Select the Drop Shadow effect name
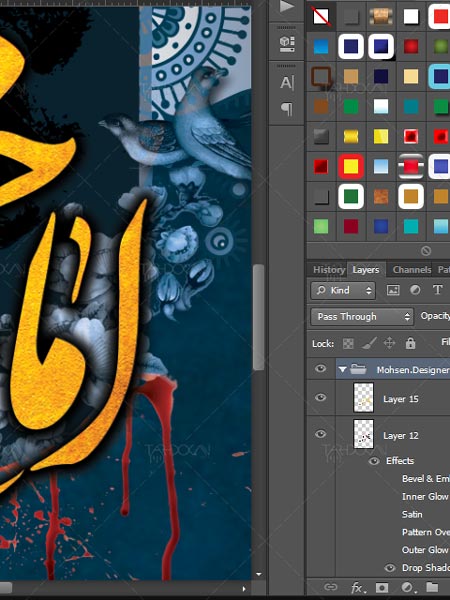 pyautogui.click(x=426, y=568)
